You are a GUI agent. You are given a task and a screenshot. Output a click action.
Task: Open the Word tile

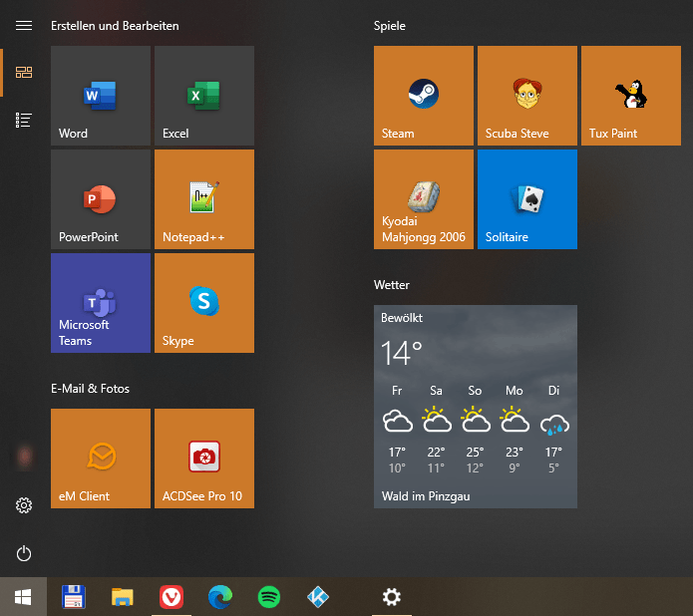point(101,96)
